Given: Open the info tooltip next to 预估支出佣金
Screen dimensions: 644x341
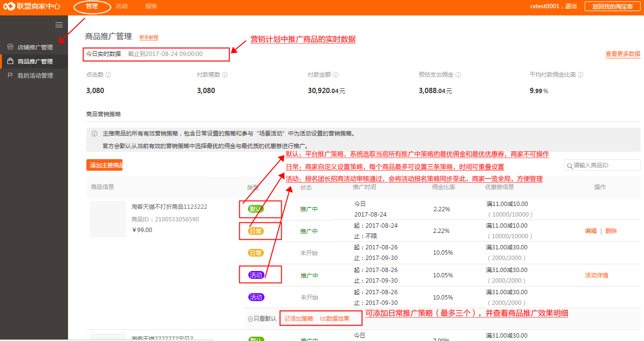Looking at the screenshot, I should pyautogui.click(x=458, y=75).
